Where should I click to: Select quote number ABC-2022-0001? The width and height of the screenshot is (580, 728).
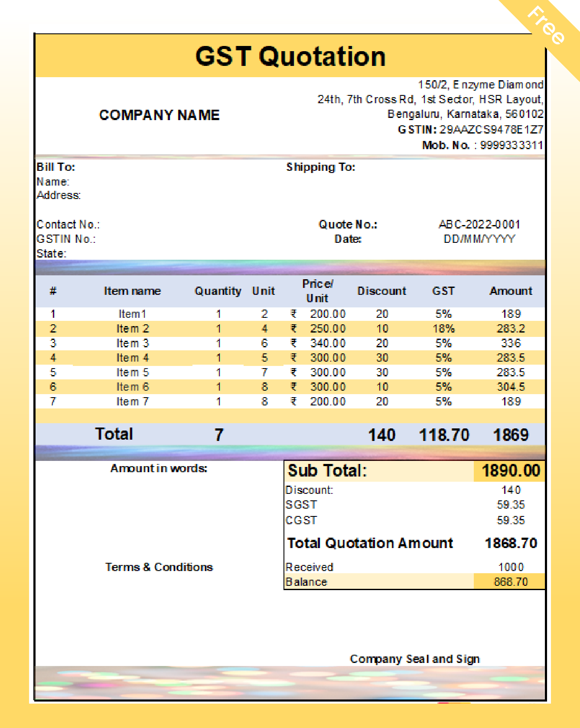tap(479, 225)
